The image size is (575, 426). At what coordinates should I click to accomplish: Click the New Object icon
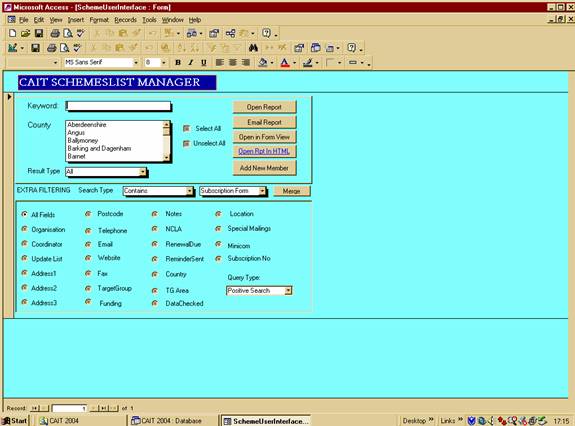pos(330,48)
